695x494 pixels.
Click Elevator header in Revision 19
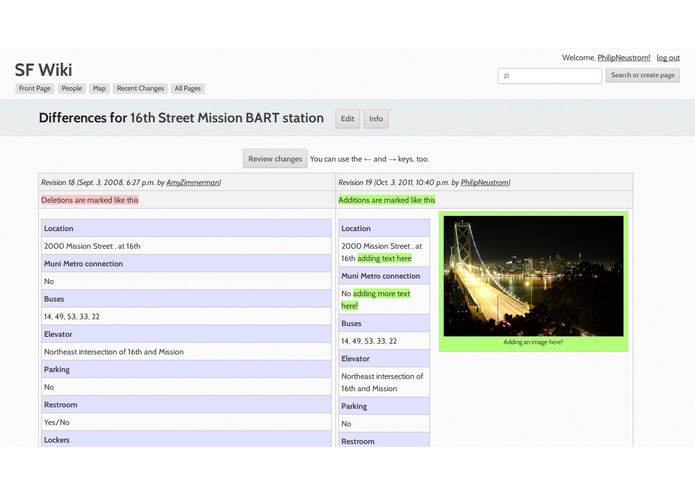pyautogui.click(x=384, y=358)
